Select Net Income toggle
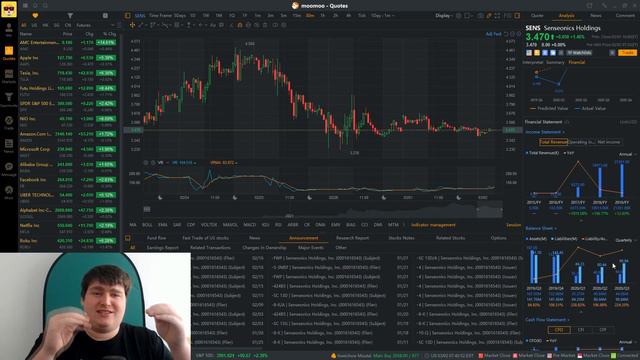640x360 pixels. (x=609, y=142)
